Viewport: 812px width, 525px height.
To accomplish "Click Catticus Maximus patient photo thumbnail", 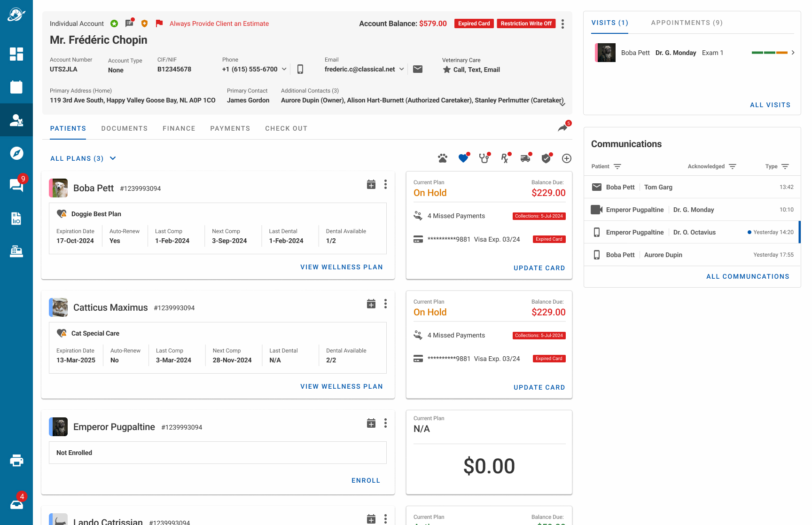I will coord(60,307).
